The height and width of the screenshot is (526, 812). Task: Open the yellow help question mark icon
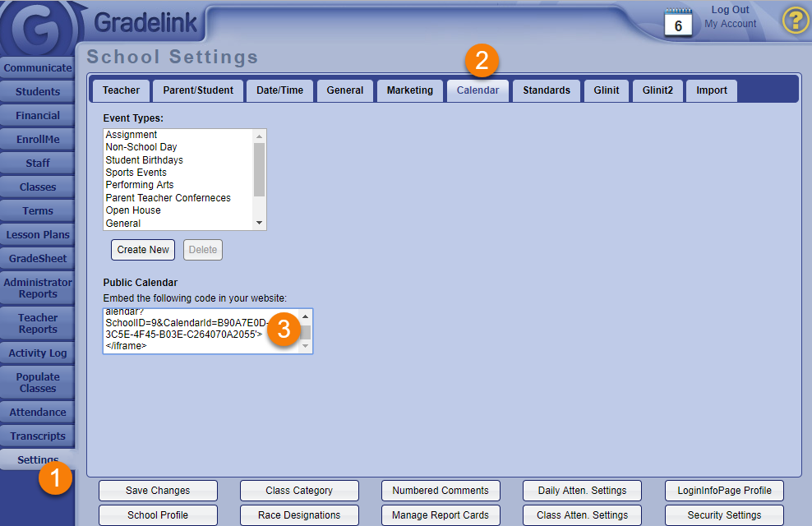pos(795,21)
